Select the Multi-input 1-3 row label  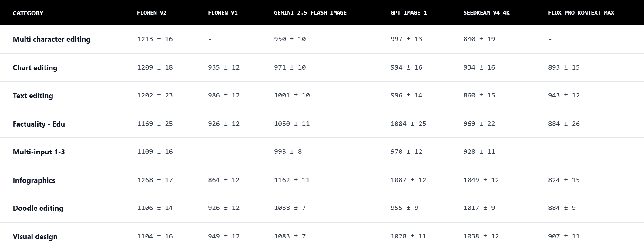[39, 152]
